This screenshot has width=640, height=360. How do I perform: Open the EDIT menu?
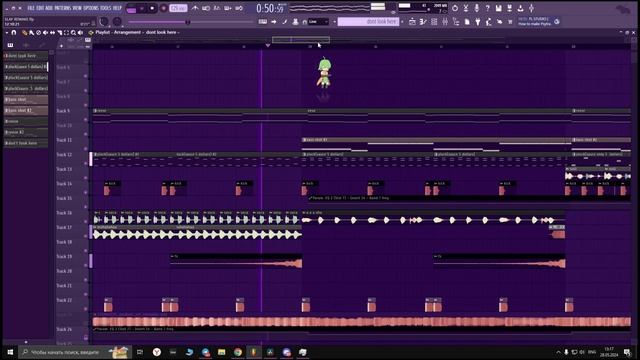coord(40,8)
